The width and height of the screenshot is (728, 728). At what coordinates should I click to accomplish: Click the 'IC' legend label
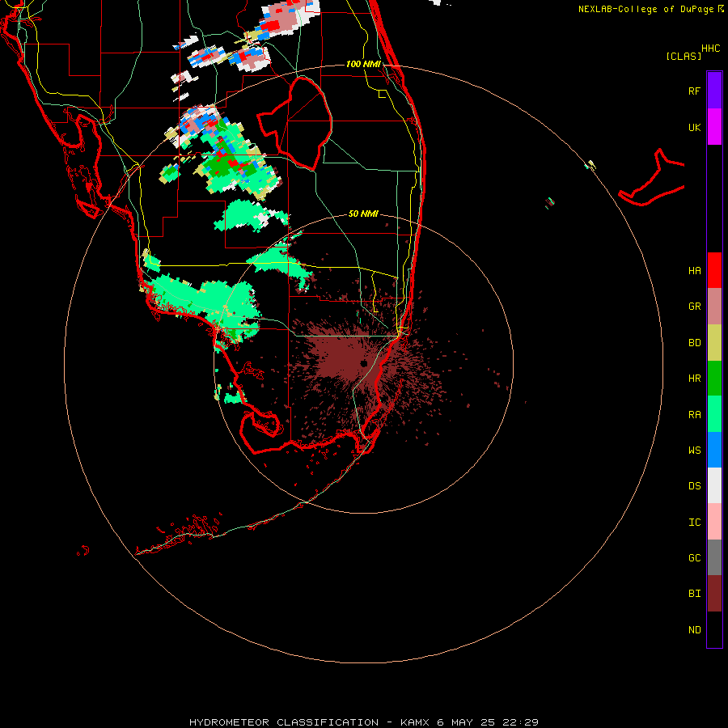[694, 523]
